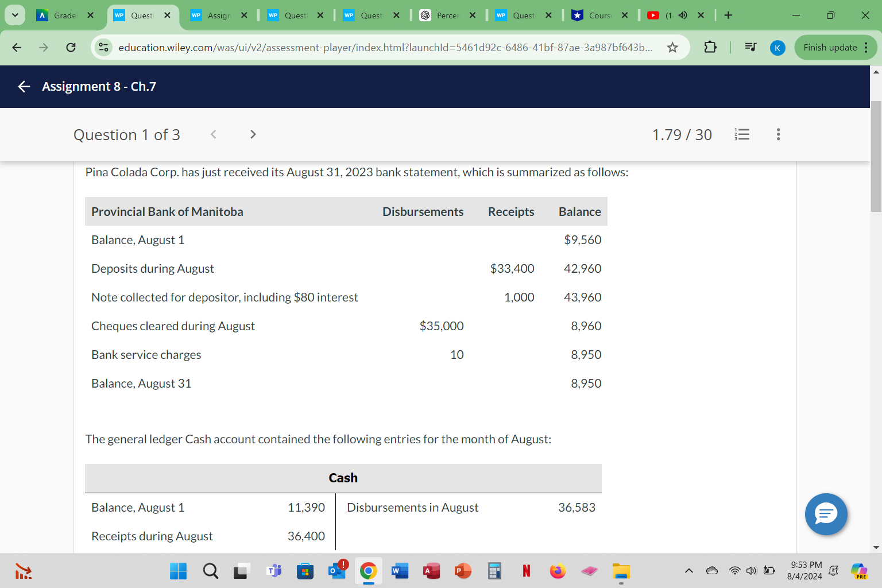Click the Provincial Bank of Manitoba header

coord(167,212)
